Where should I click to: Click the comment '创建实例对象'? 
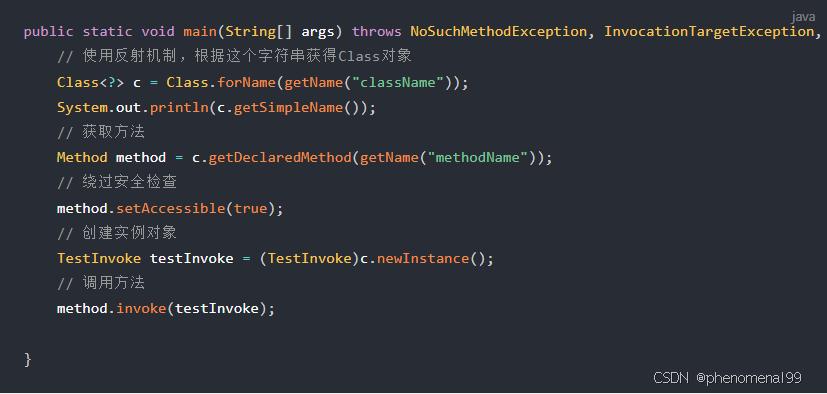point(117,233)
